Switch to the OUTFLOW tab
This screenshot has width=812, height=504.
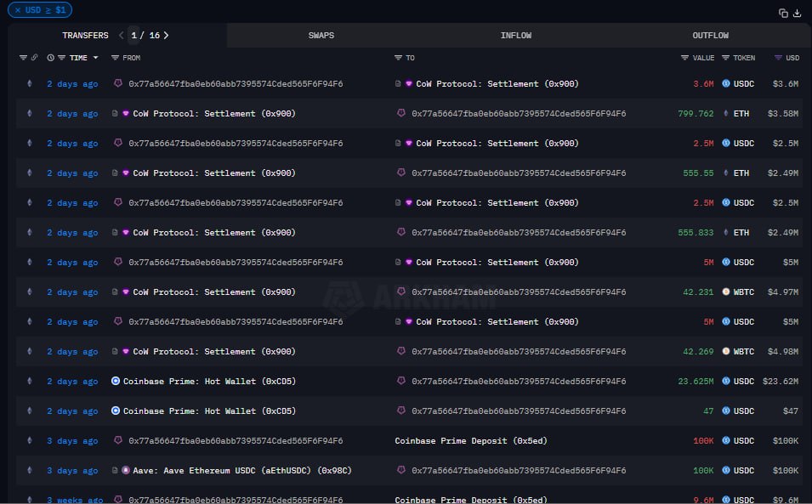(711, 35)
